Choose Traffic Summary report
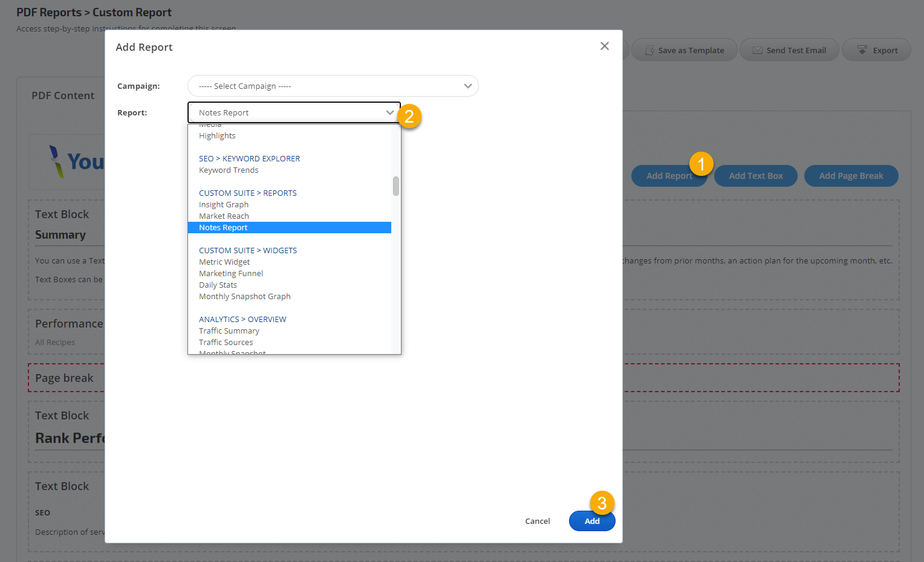This screenshot has width=924, height=562. pos(229,331)
